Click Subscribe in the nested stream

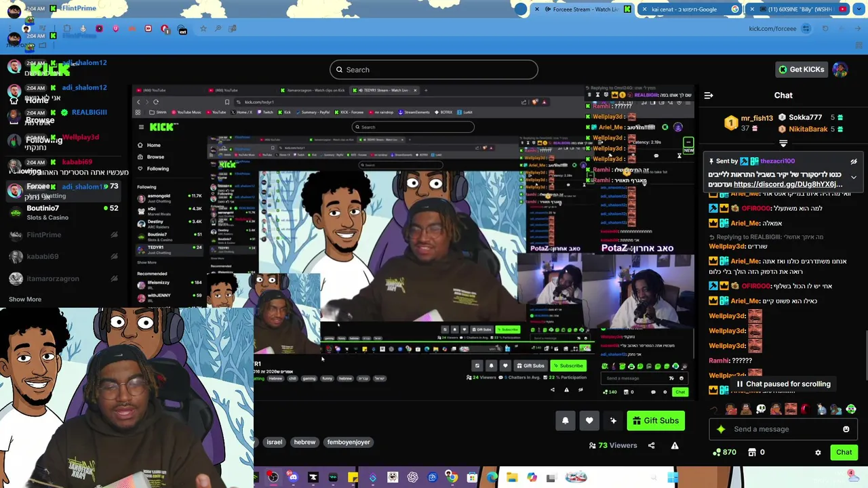tap(568, 366)
